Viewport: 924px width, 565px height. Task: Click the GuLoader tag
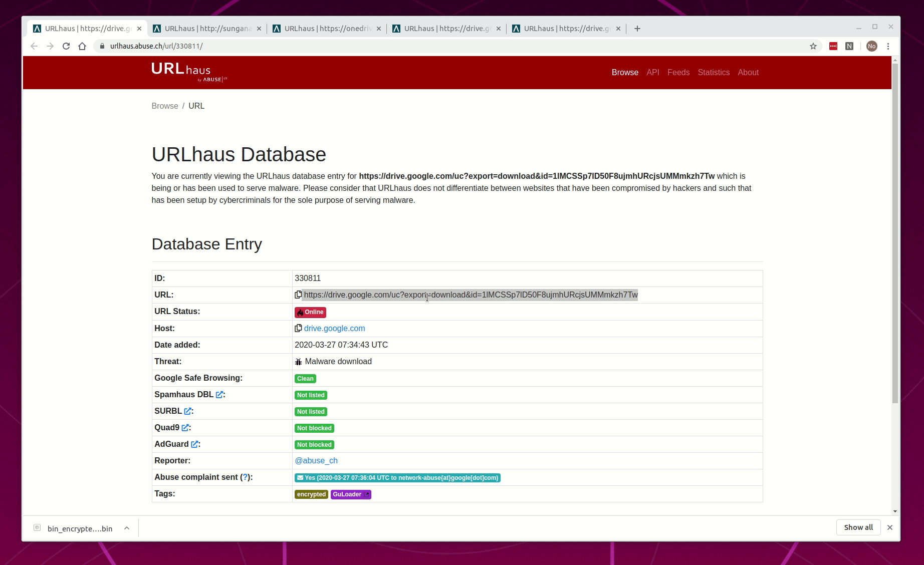point(351,494)
